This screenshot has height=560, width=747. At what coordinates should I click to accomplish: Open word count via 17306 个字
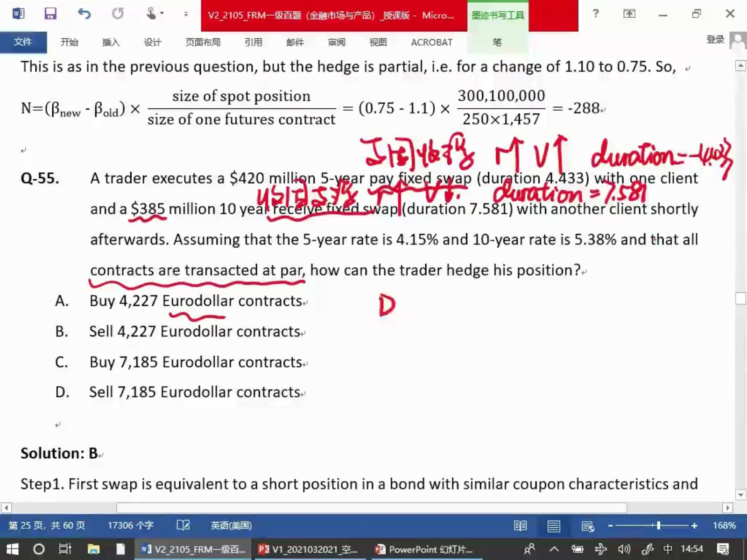pos(131,525)
